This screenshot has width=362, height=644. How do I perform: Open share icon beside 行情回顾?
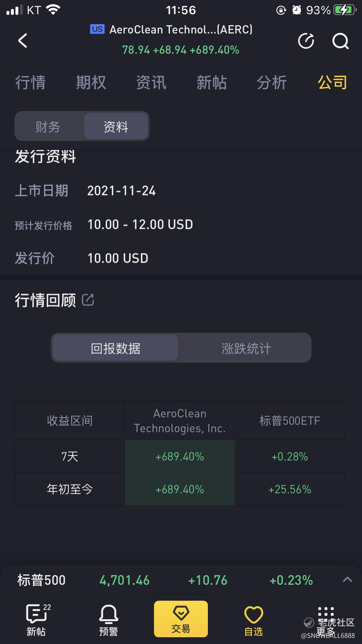click(x=88, y=300)
